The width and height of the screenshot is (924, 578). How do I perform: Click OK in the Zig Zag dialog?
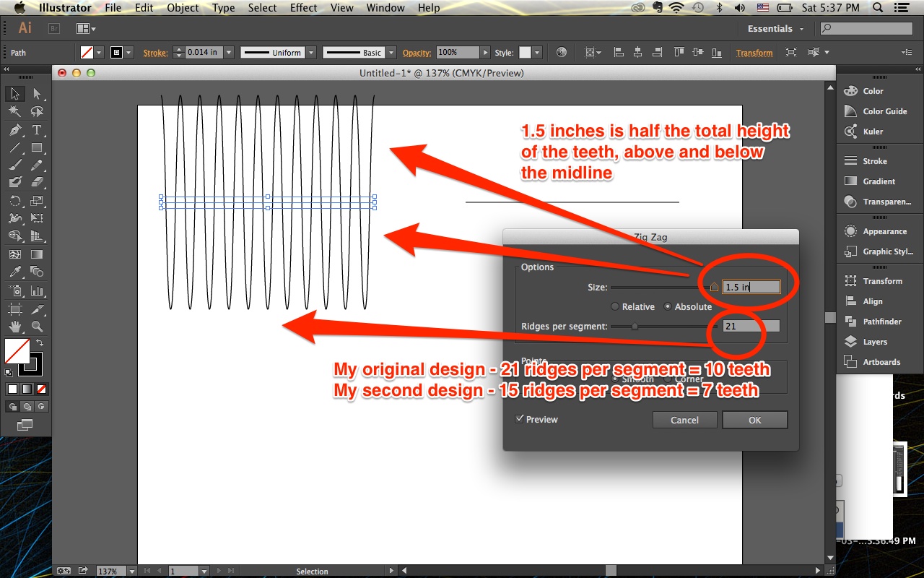pyautogui.click(x=754, y=420)
